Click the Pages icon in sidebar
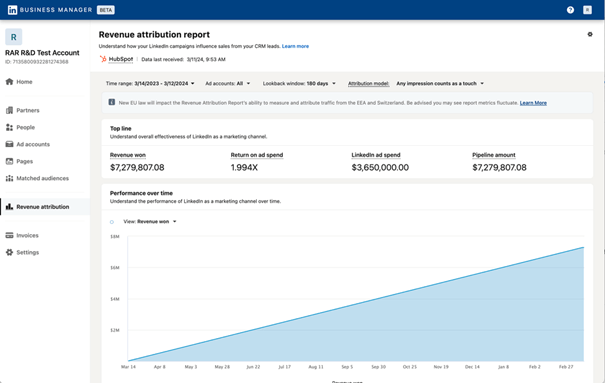The width and height of the screenshot is (605, 383). (9, 161)
